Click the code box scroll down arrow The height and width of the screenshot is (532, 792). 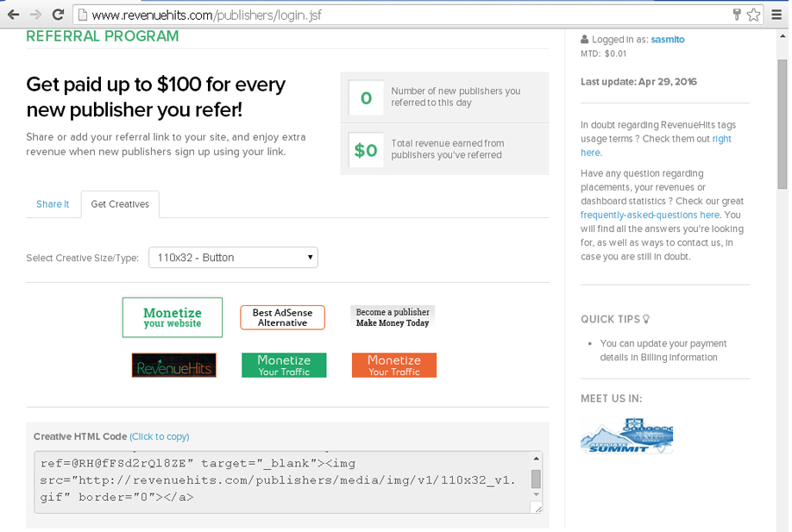tap(537, 495)
